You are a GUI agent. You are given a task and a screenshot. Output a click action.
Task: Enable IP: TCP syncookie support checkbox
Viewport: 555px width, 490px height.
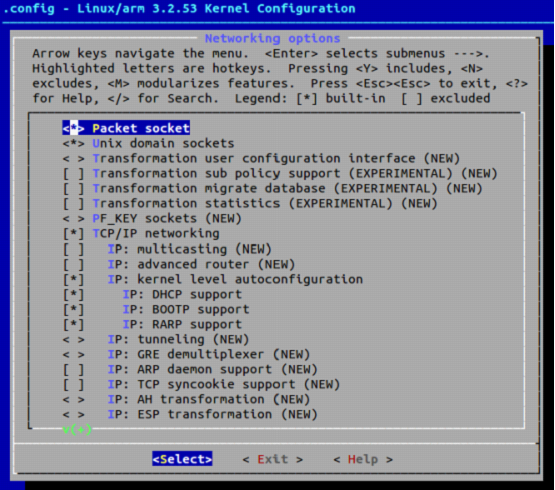(74, 384)
